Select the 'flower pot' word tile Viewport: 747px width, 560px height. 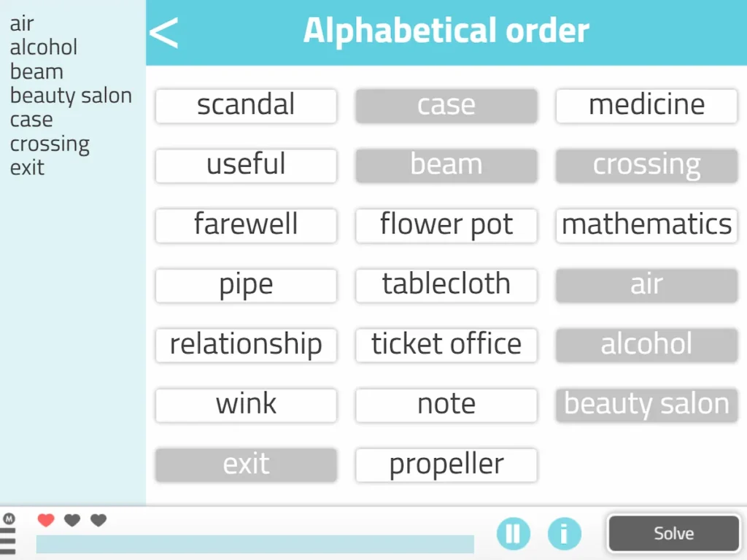[446, 225]
